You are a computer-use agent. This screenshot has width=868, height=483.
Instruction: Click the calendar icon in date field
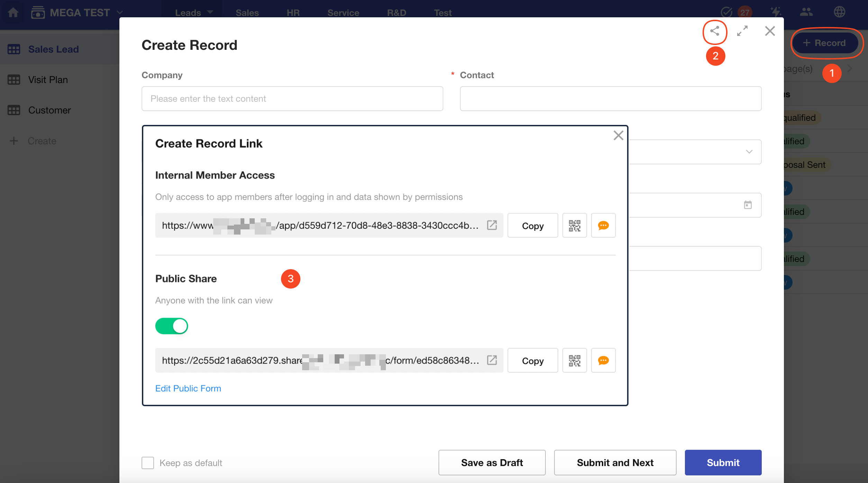pyautogui.click(x=748, y=205)
